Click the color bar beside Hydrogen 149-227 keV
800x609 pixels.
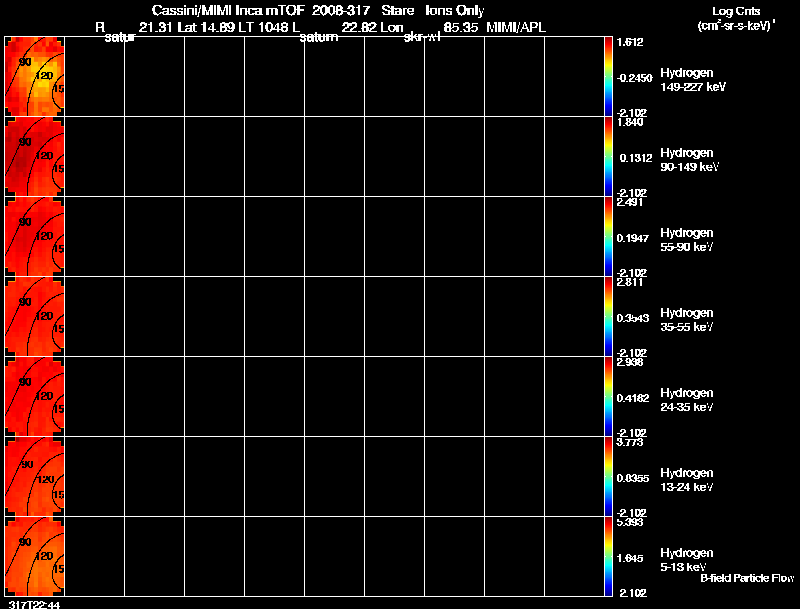click(x=608, y=77)
